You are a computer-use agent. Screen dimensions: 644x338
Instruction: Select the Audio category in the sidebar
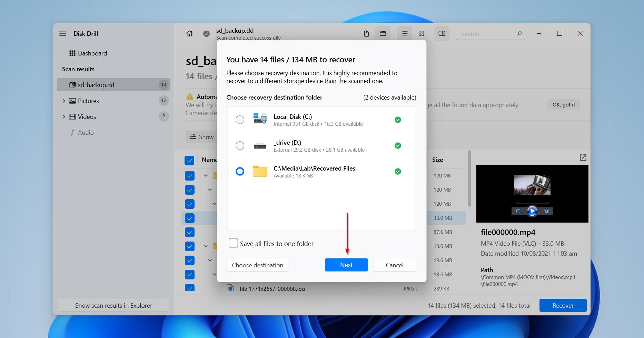[x=85, y=132]
